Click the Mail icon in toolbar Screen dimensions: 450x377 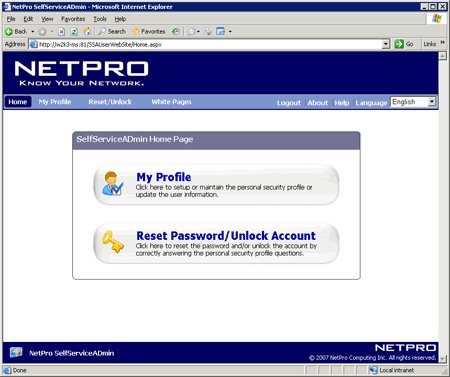[192, 32]
